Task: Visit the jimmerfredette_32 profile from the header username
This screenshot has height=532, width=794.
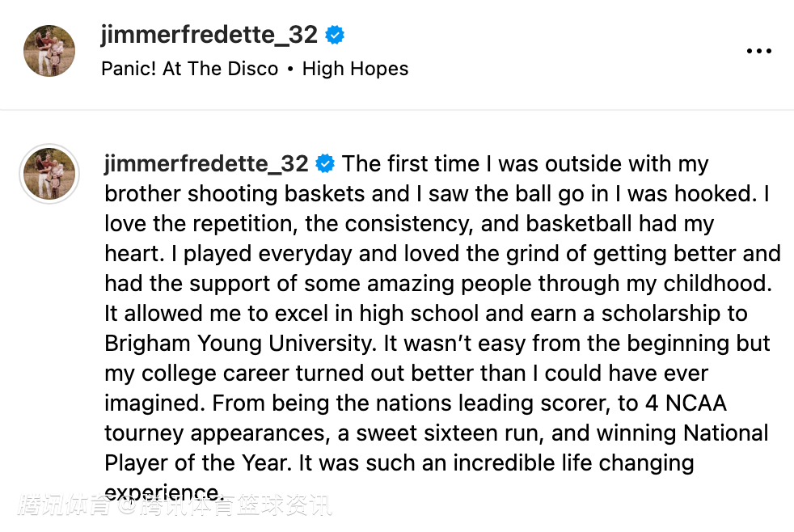Action: pyautogui.click(x=209, y=35)
